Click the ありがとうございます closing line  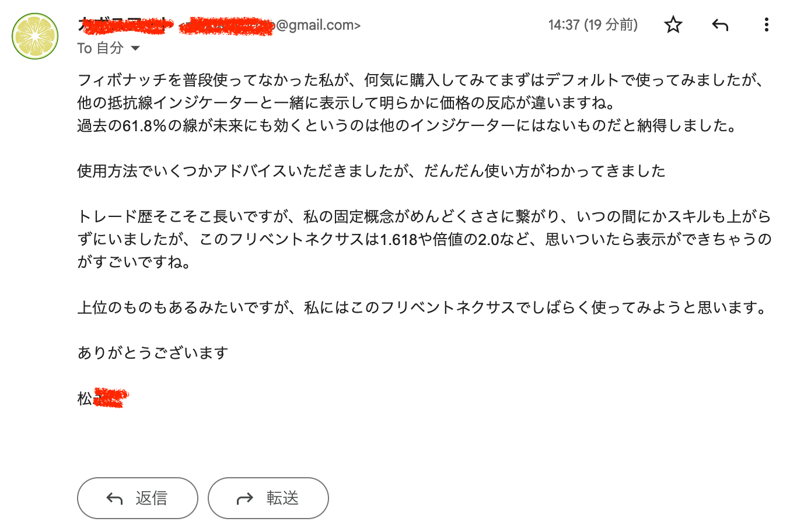tap(153, 353)
